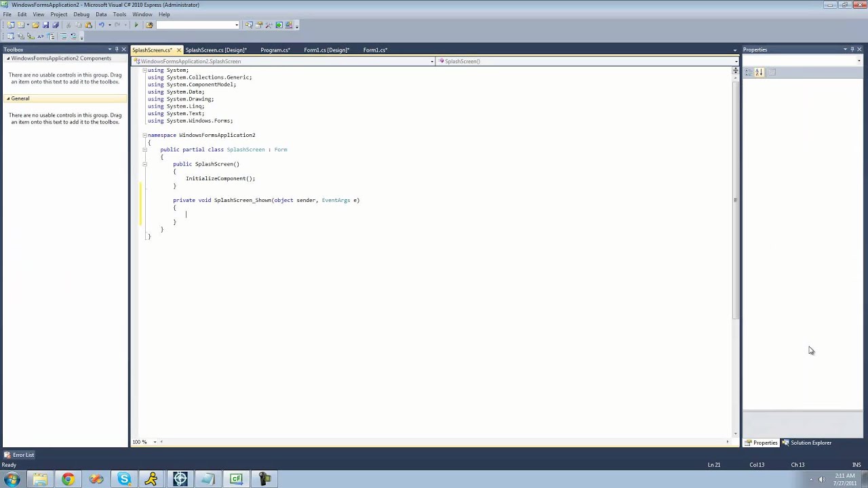Sort properties alphabetically in Properties panel
Image resolution: width=868 pixels, height=488 pixels.
[759, 72]
